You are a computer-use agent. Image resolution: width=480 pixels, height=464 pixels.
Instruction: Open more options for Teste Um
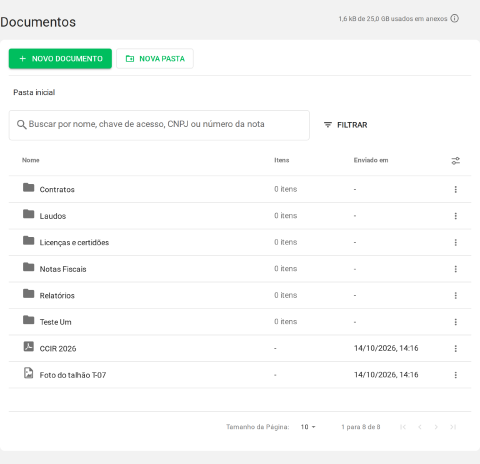point(456,322)
